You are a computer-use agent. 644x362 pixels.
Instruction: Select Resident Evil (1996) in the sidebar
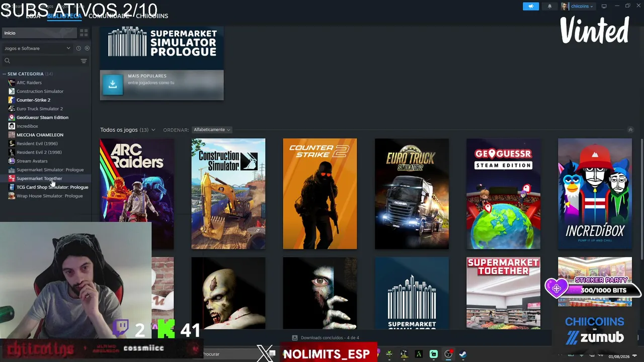click(37, 143)
